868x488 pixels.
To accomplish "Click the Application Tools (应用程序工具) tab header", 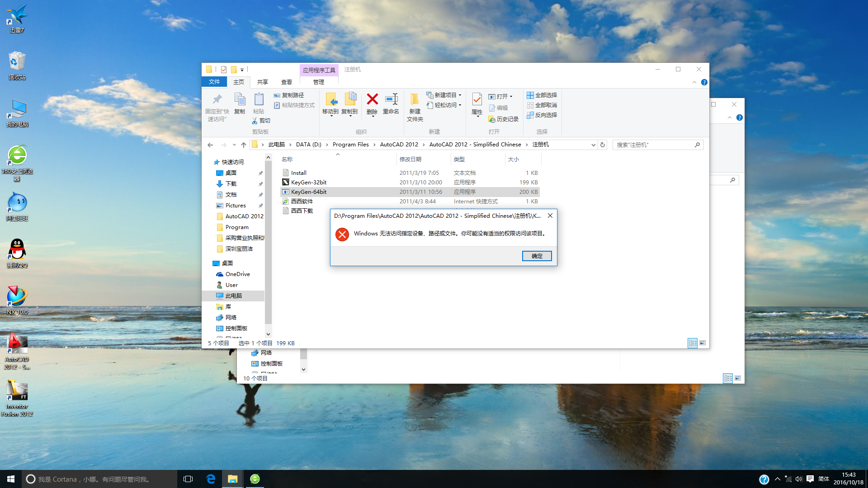I will coord(319,70).
